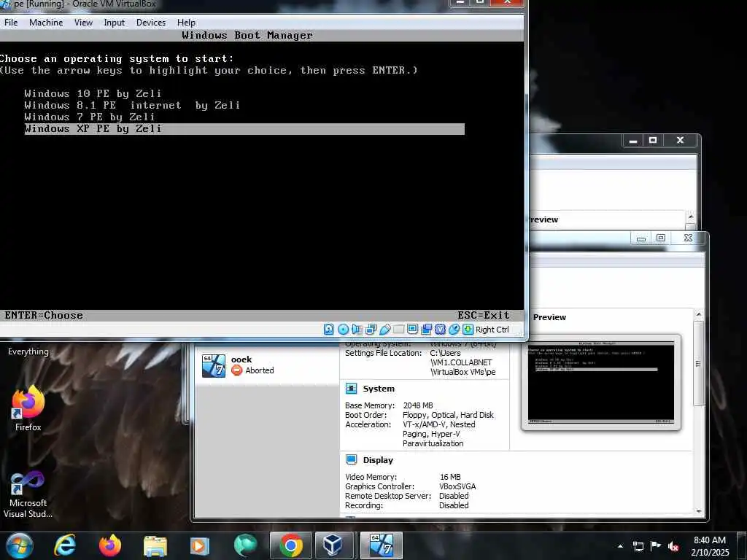Click the red Aborted state icon for ooek

237,370
